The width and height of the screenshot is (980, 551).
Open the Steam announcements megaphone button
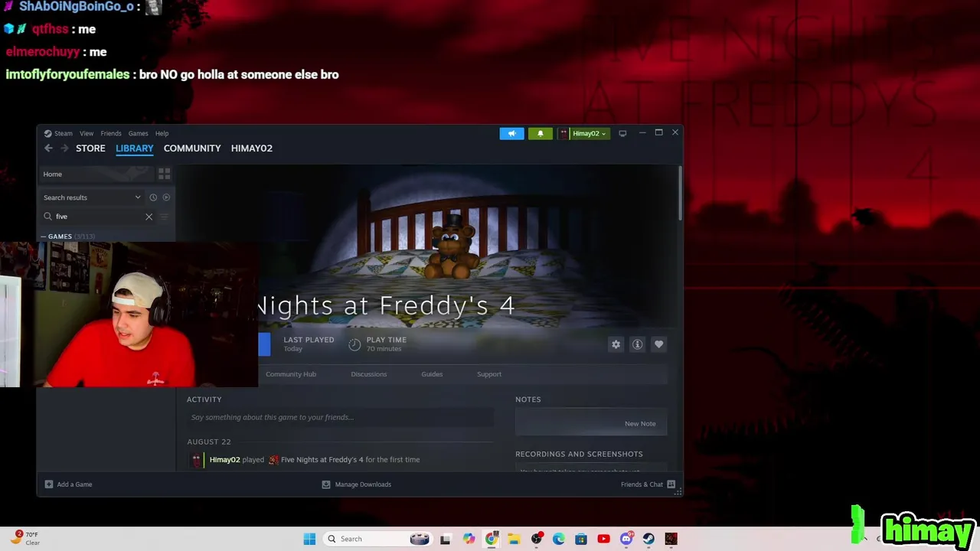[x=511, y=133]
